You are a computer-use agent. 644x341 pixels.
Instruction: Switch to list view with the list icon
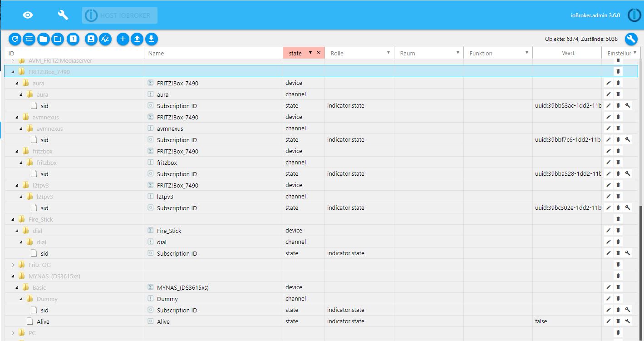pos(29,39)
